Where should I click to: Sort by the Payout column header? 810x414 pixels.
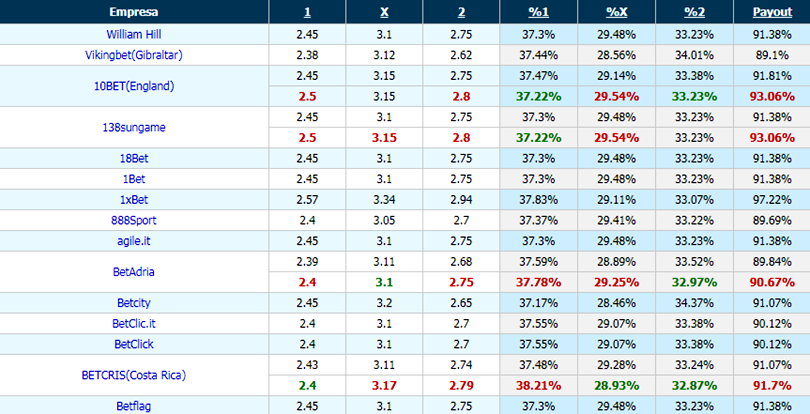pos(772,12)
